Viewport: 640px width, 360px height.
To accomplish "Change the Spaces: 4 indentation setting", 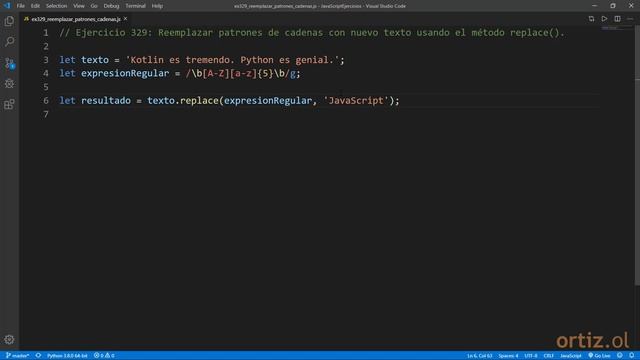I will pyautogui.click(x=508, y=356).
